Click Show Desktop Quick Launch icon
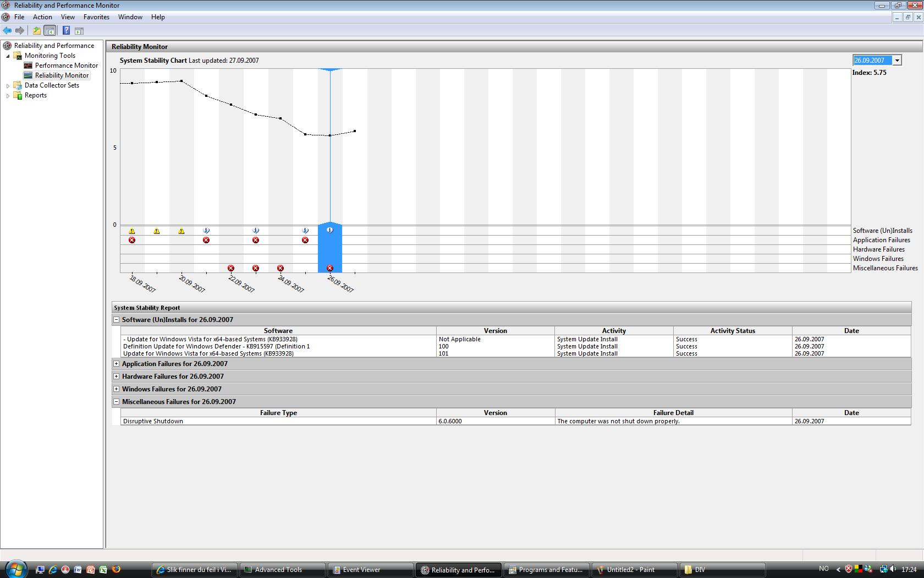 tap(40, 570)
